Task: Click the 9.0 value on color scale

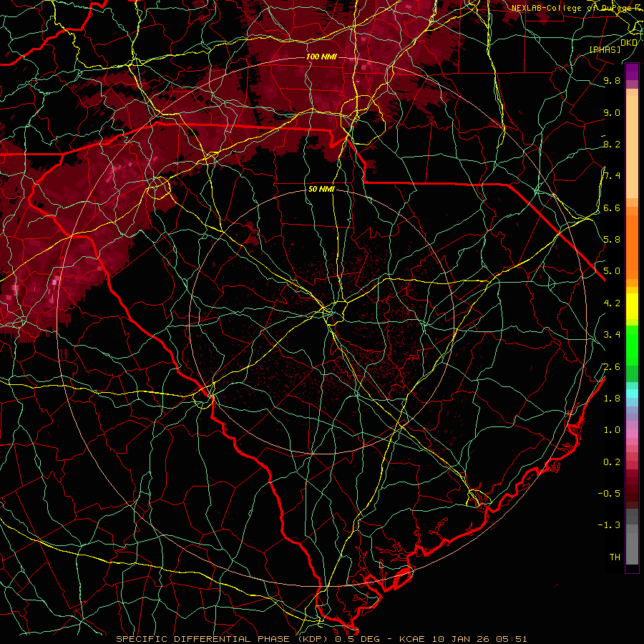Action: (612, 112)
